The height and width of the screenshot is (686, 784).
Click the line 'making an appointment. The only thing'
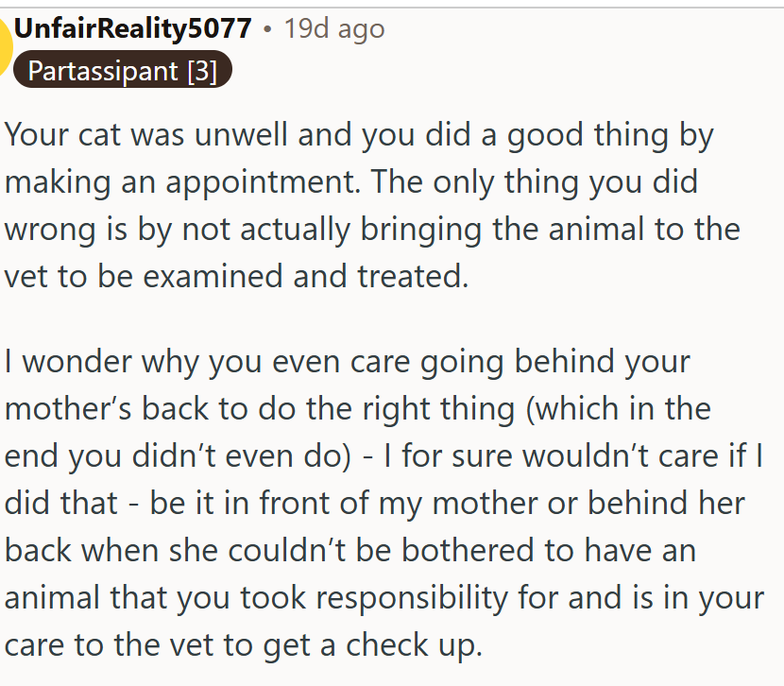[x=351, y=182]
